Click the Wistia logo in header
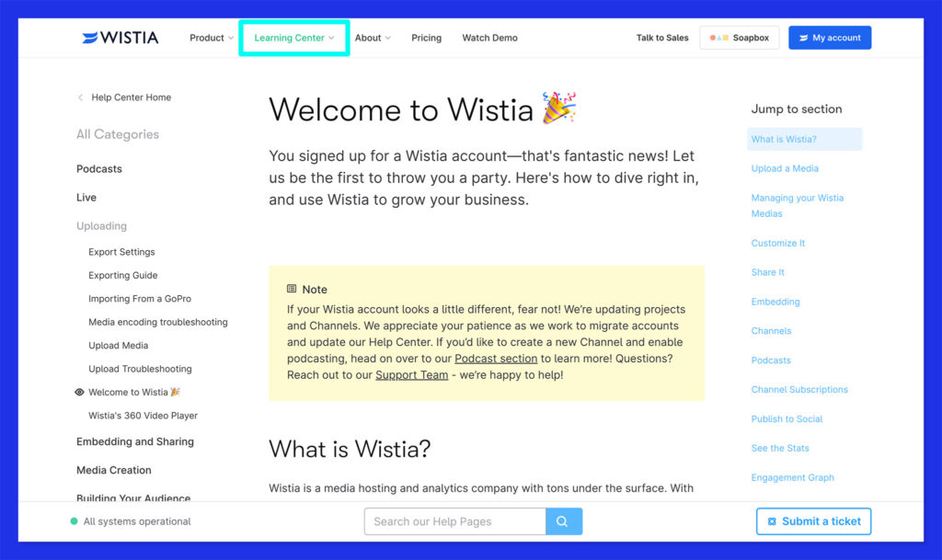Screen dimensions: 942x560 (120, 38)
